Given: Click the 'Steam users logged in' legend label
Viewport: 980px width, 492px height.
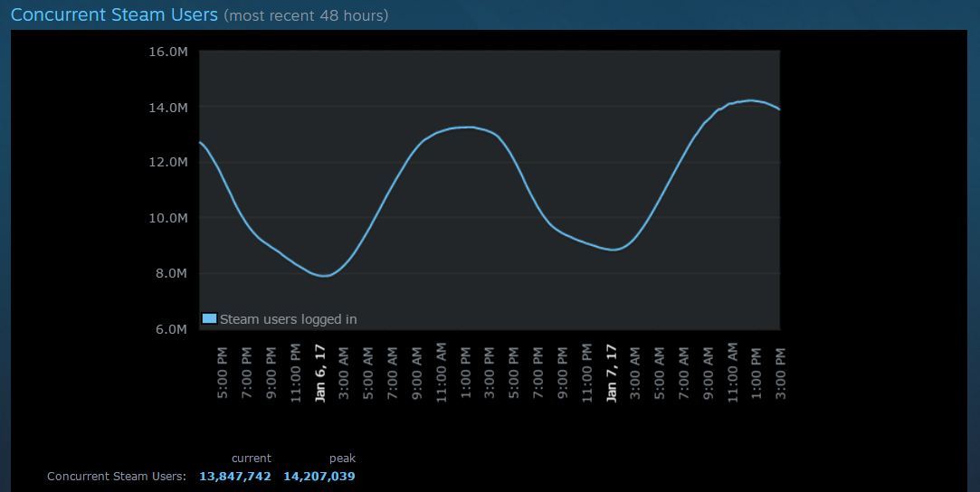Looking at the screenshot, I should point(288,319).
